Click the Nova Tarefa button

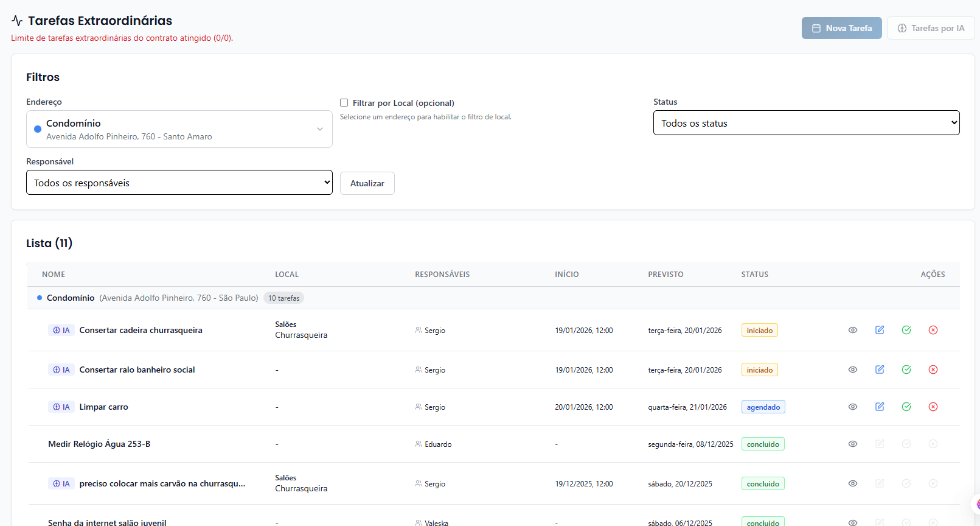841,28
